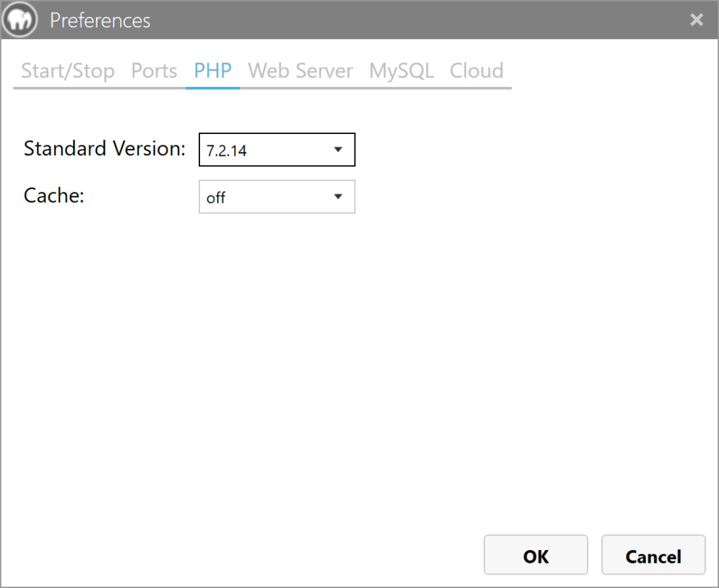The width and height of the screenshot is (719, 588).
Task: Open the Cloud tab
Action: (x=476, y=71)
